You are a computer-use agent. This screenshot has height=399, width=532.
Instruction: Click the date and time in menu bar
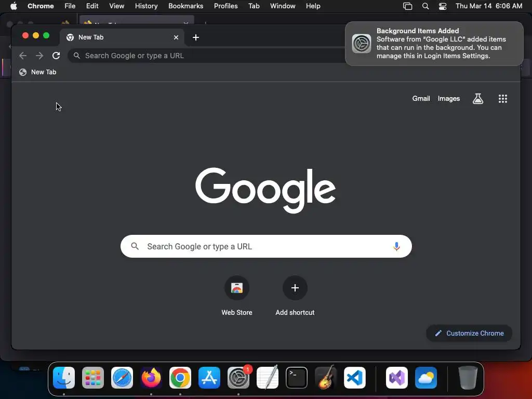click(489, 6)
